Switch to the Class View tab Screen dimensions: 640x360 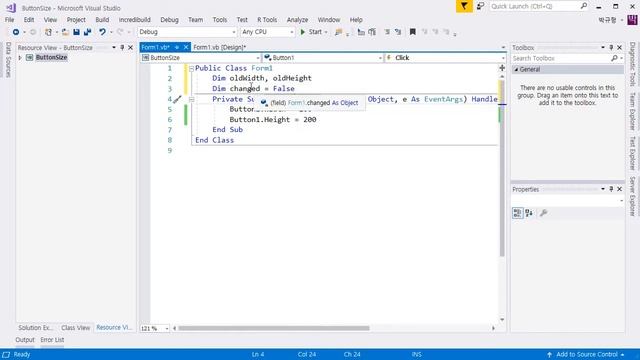pos(76,327)
